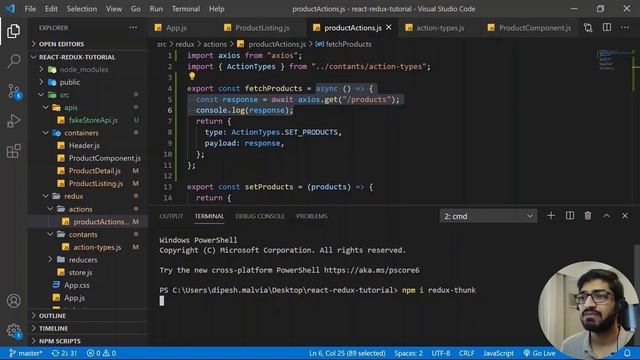Expand the node_modules folder
This screenshot has width=640, height=360.
coord(88,69)
